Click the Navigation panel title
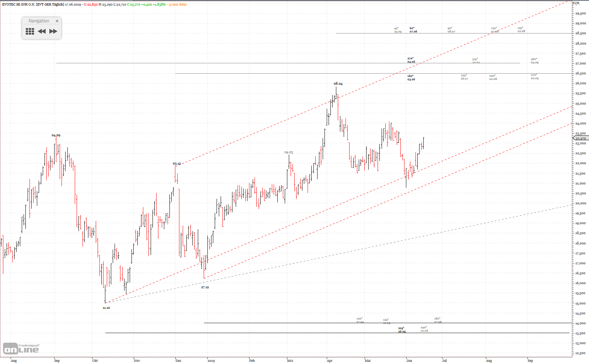This screenshot has height=364, width=589. (39, 21)
